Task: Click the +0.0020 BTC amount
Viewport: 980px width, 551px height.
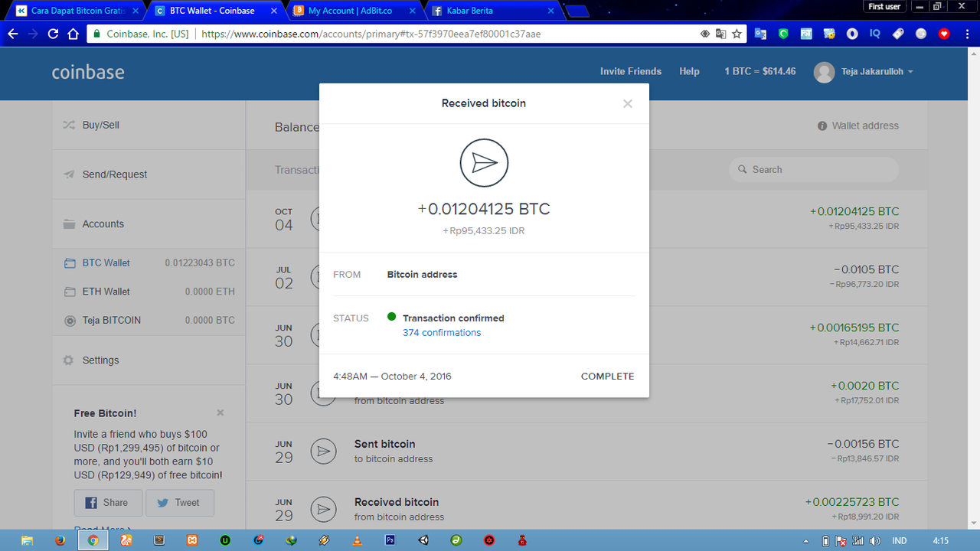Action: [865, 386]
